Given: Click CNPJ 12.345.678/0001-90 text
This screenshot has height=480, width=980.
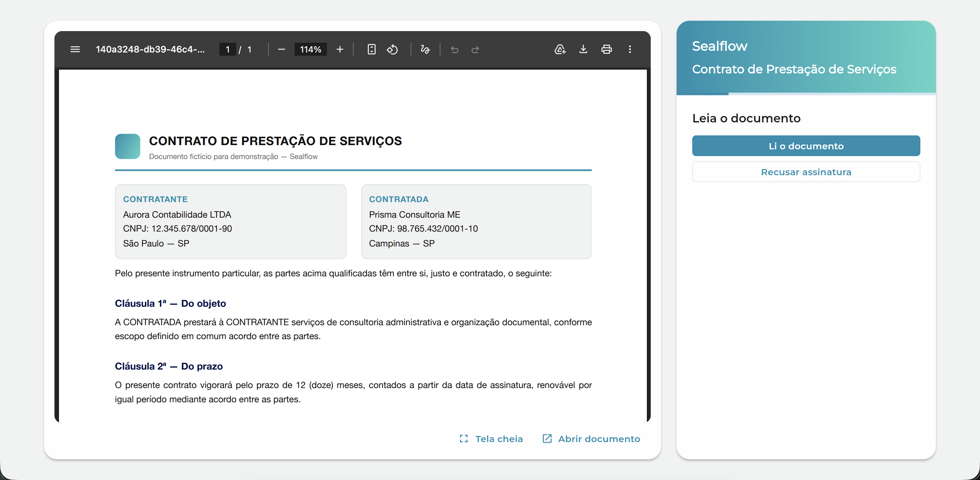Looking at the screenshot, I should point(177,229).
